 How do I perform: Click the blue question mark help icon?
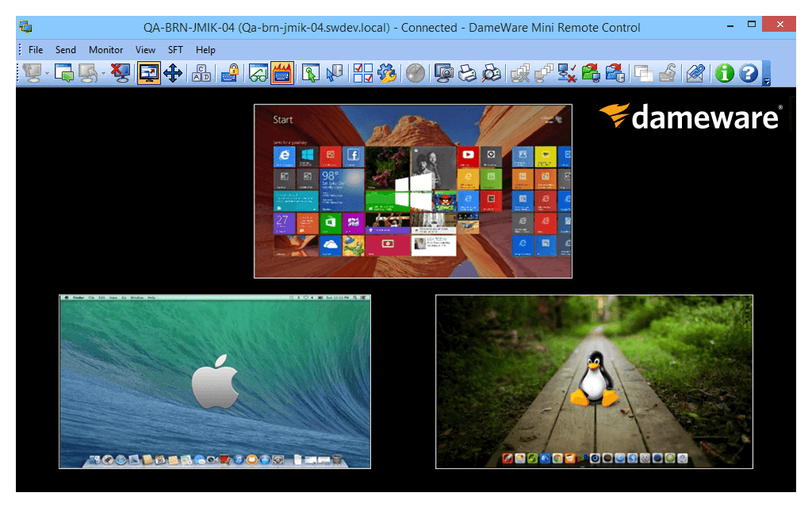pos(749,73)
